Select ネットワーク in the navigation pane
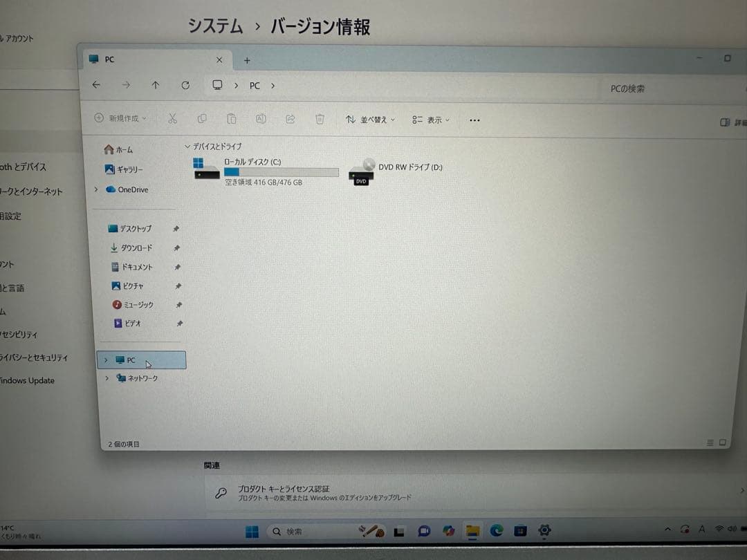747x560 pixels. click(138, 378)
